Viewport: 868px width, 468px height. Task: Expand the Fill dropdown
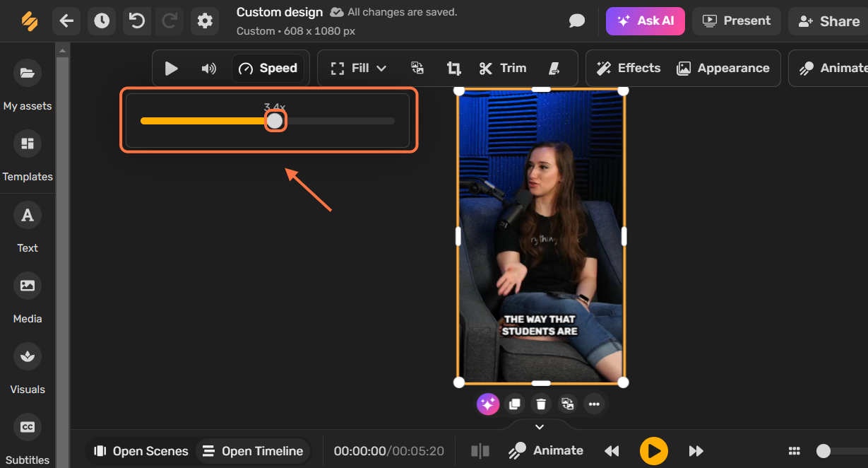pyautogui.click(x=359, y=69)
